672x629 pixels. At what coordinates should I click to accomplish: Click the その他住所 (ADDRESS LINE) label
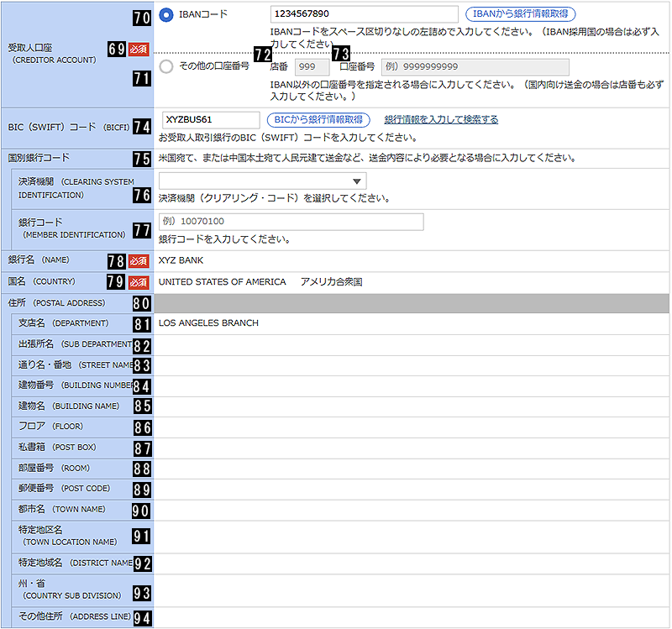coord(75,616)
